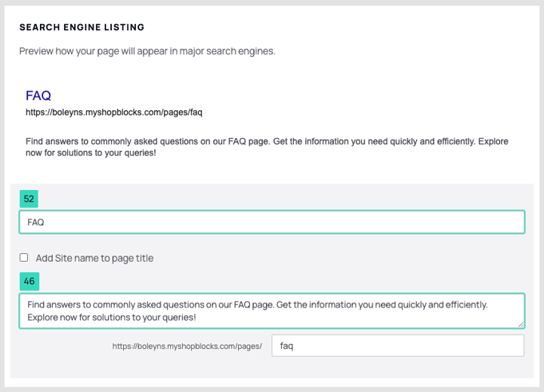Viewport: 544px width, 392px height.
Task: Click the description textarea resize handle
Action: [x=521, y=324]
